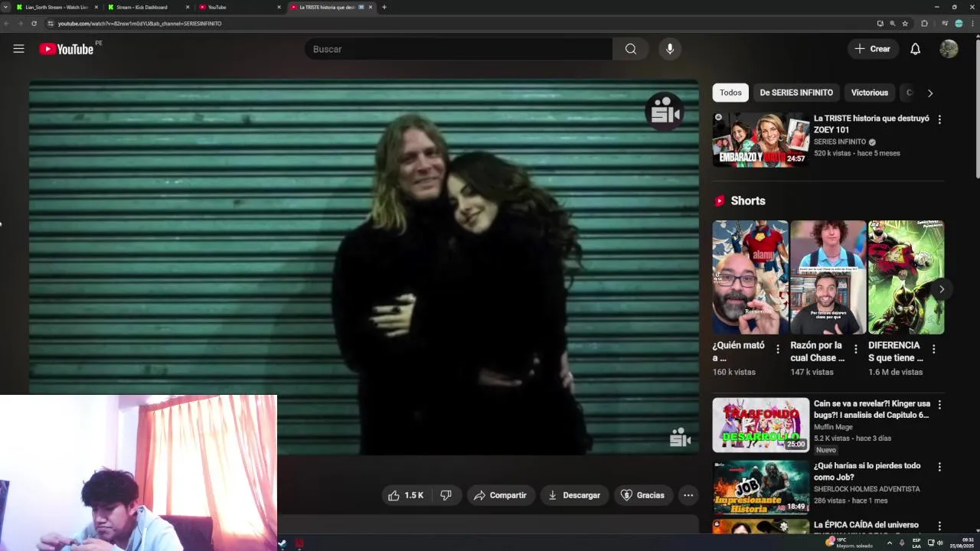This screenshot has width=980, height=551.
Task: Open the Muffin Mage channel link
Action: [x=833, y=427]
